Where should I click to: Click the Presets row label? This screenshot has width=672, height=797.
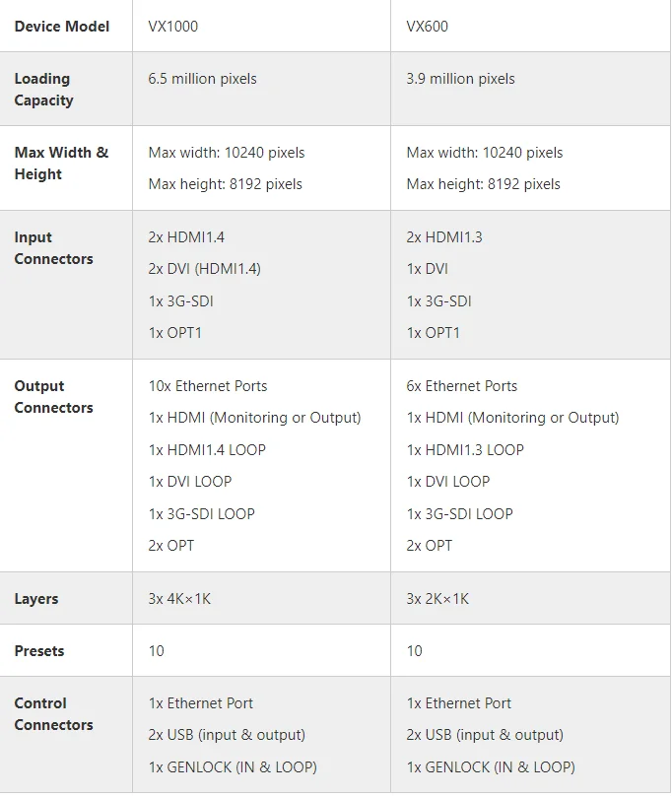(x=39, y=651)
